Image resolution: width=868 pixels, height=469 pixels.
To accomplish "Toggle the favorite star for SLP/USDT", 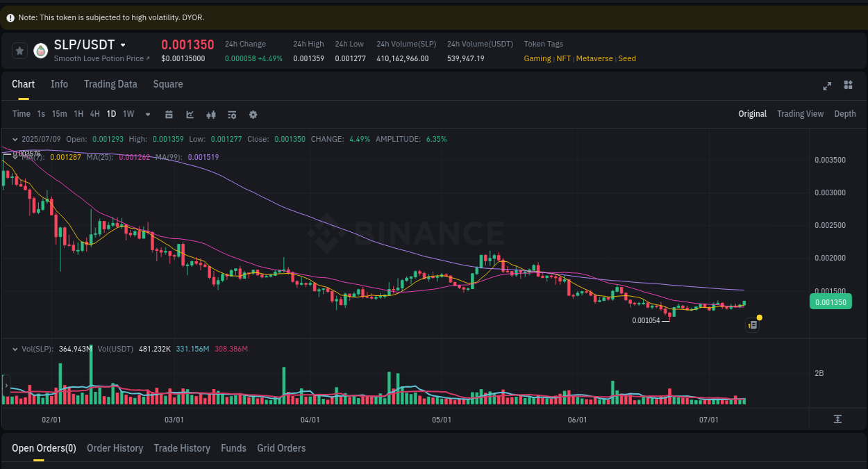I will [19, 50].
